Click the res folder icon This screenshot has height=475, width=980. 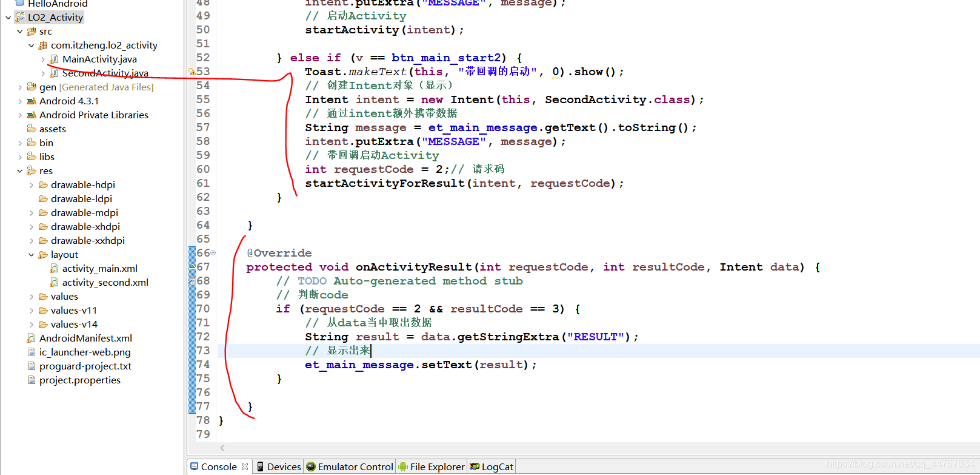click(x=32, y=170)
